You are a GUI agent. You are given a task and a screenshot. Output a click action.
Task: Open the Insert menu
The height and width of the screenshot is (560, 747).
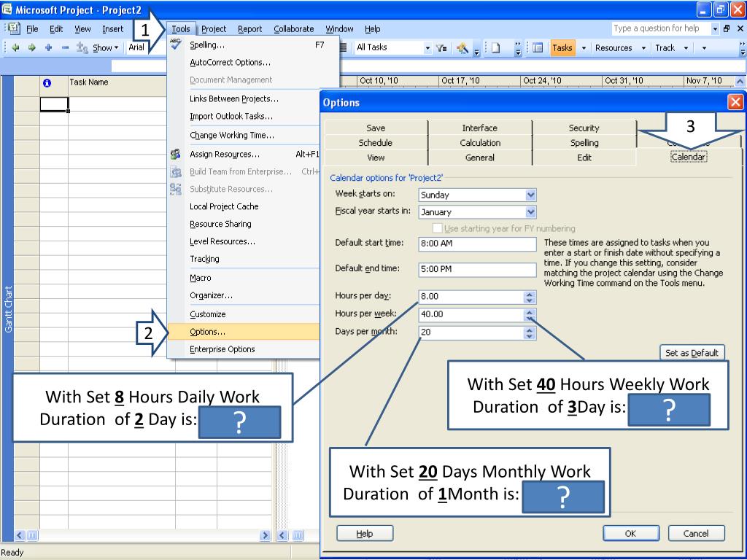click(x=113, y=29)
